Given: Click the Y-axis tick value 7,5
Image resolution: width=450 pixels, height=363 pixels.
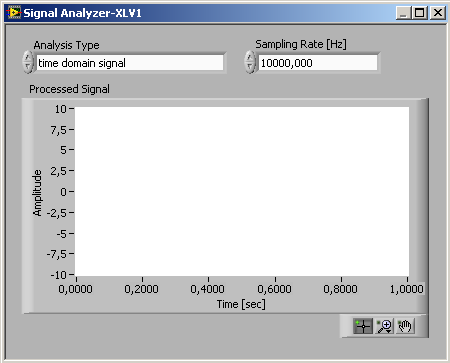Looking at the screenshot, I should pos(59,130).
